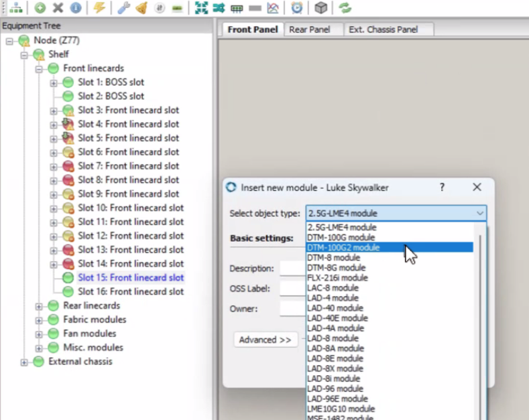Click the Description input field
The width and height of the screenshot is (529, 420).
(293, 269)
